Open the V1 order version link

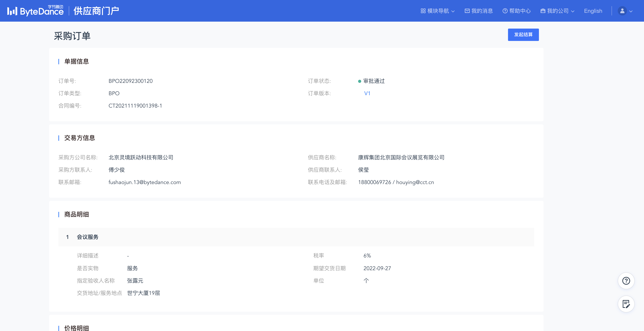click(367, 93)
